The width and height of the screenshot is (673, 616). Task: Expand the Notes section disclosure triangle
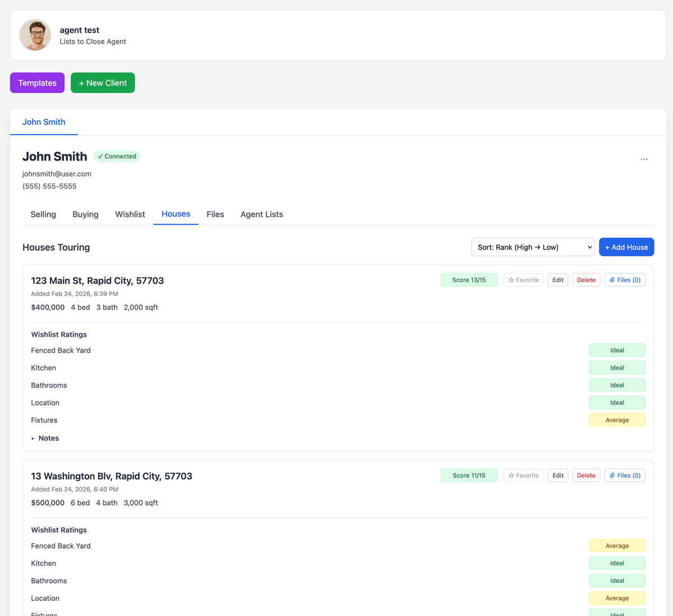pyautogui.click(x=33, y=439)
